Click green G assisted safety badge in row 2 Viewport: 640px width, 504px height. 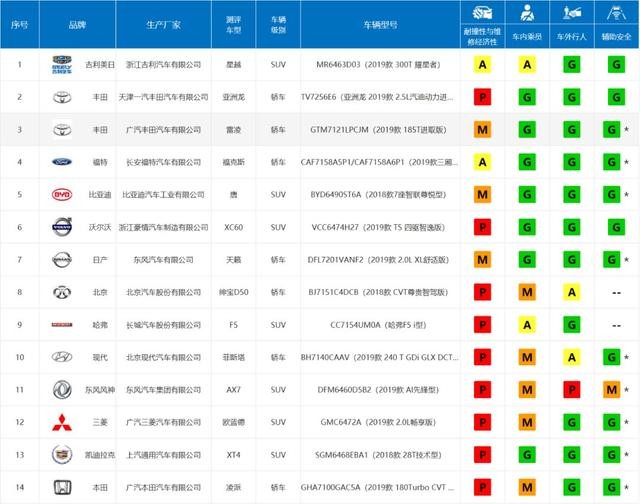(x=616, y=97)
